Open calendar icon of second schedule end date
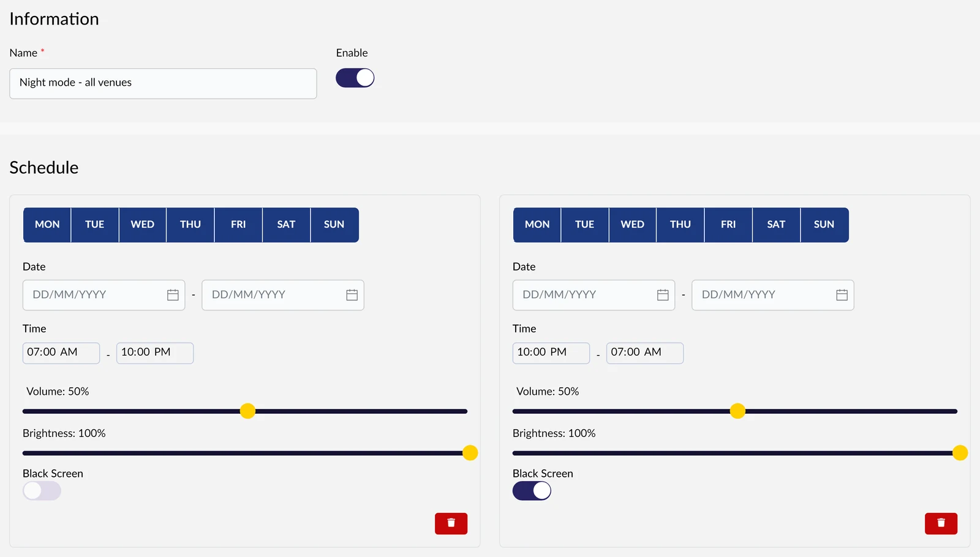 (x=842, y=295)
